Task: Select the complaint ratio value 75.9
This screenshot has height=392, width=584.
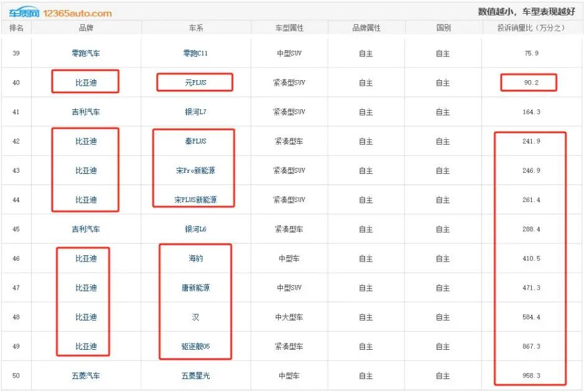Action: pos(532,53)
